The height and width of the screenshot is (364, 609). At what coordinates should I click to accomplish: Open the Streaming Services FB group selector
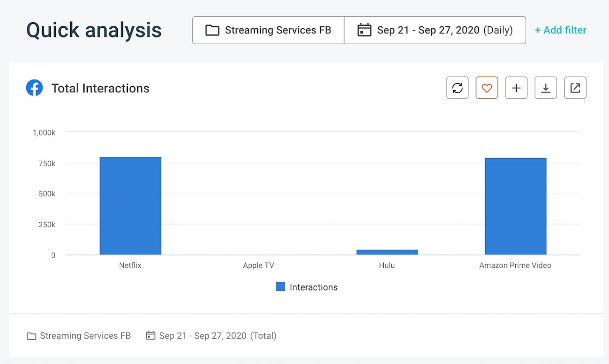pos(268,30)
